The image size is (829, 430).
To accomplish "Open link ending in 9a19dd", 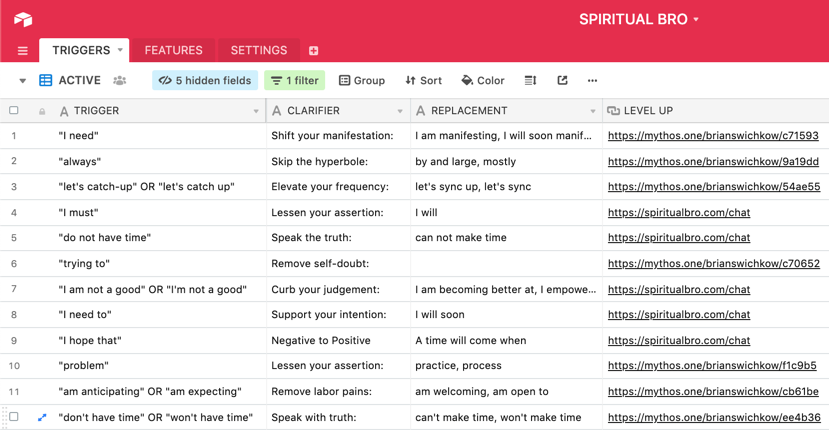I will point(713,162).
